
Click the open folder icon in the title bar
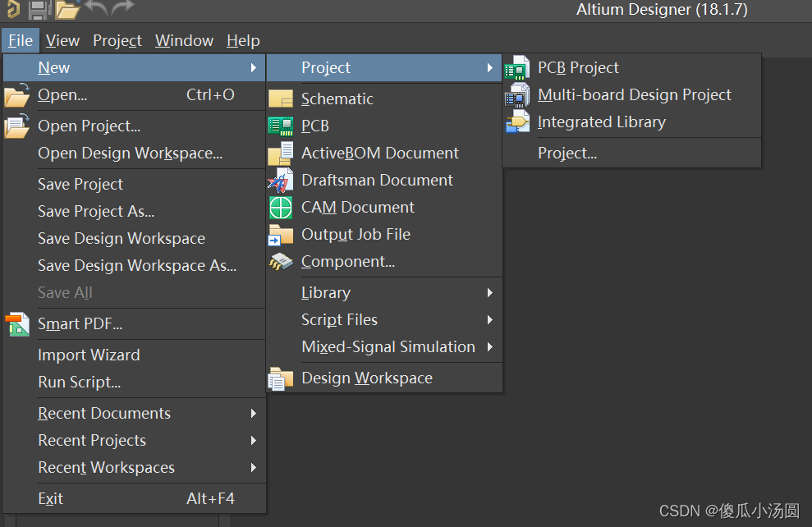pos(67,9)
